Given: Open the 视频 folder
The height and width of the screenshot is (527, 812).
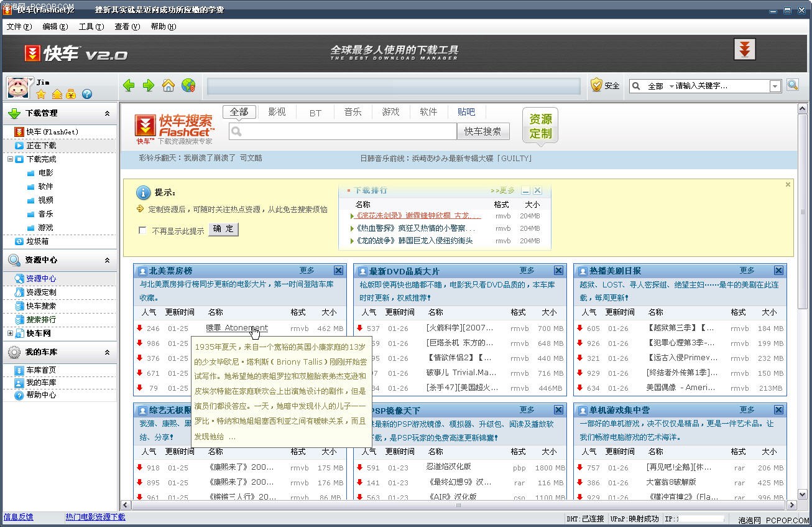Looking at the screenshot, I should (x=41, y=200).
